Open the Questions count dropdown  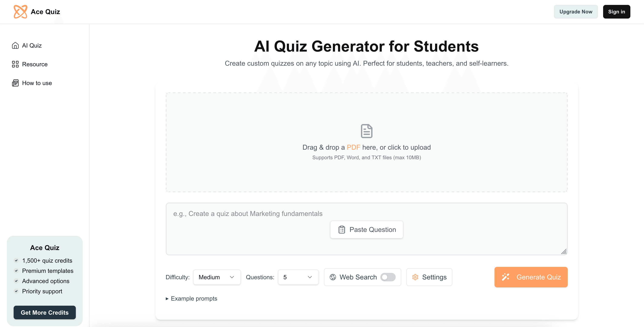298,277
